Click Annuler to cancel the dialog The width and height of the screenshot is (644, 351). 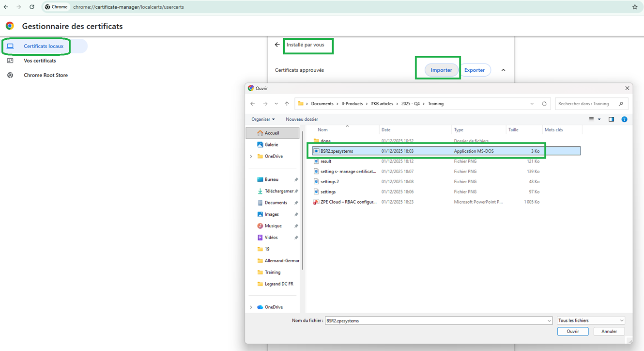click(x=609, y=332)
